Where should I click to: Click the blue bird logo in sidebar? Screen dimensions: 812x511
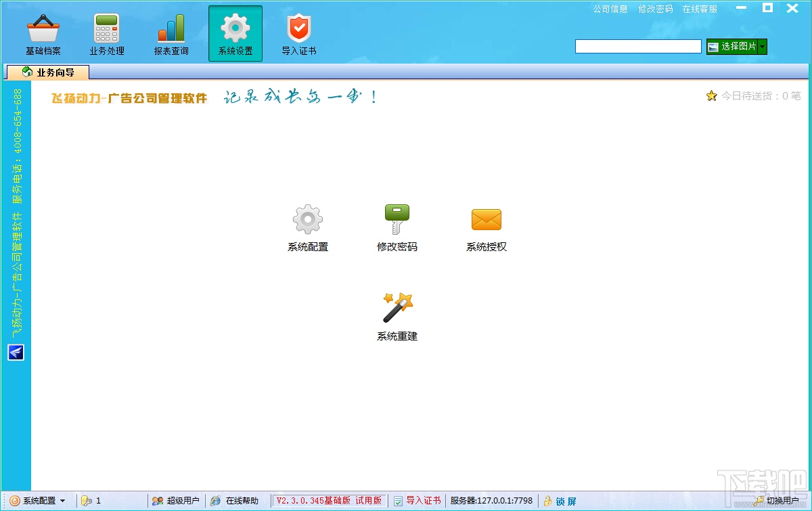(16, 352)
